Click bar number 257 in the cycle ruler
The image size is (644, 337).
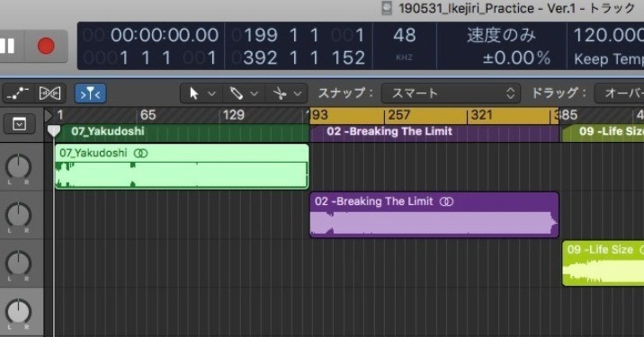click(399, 115)
